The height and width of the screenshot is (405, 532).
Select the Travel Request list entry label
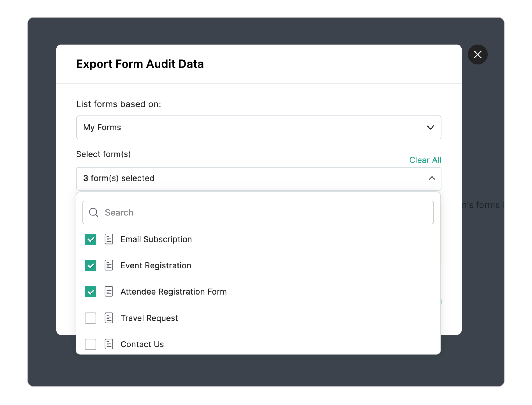pyautogui.click(x=149, y=318)
